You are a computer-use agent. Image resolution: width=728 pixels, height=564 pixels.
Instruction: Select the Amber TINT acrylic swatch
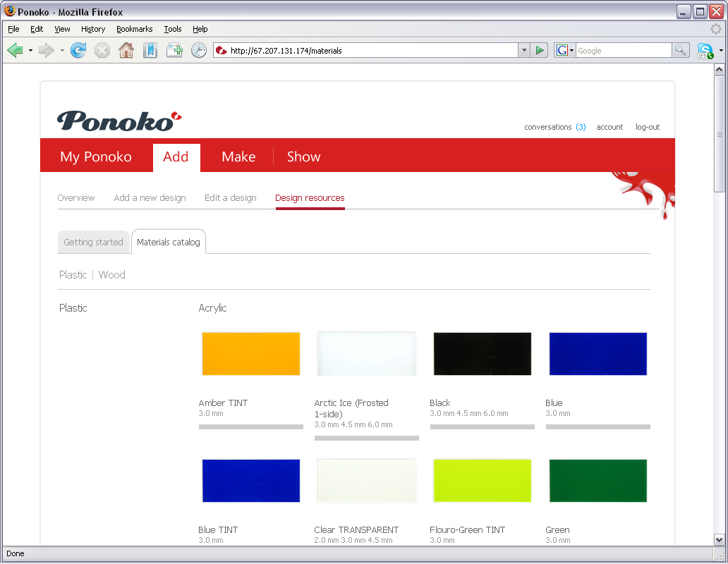point(250,353)
